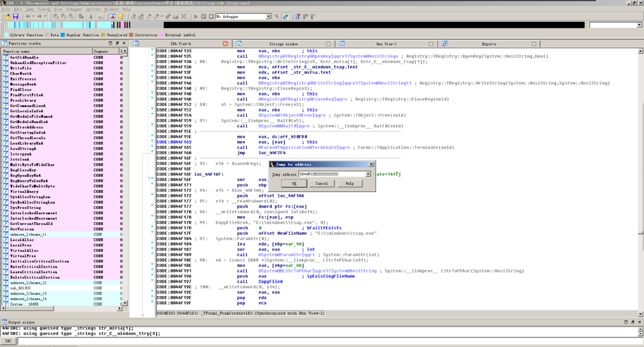Image resolution: width=644 pixels, height=347 pixels.
Task: Click the Help button in dialog
Action: (x=349, y=183)
